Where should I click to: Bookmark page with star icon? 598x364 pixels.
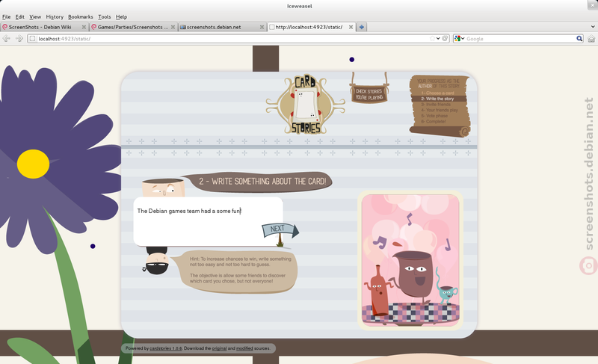[x=432, y=39]
